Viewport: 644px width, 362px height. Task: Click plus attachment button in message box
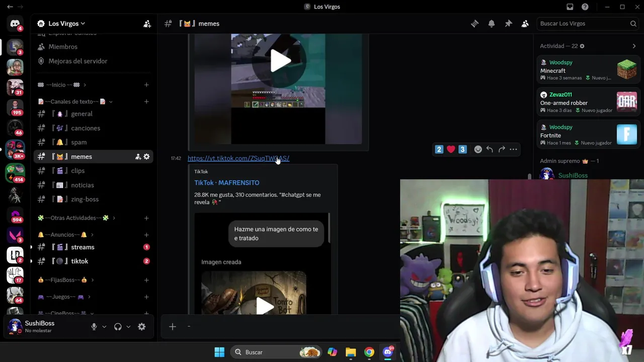pyautogui.click(x=173, y=327)
